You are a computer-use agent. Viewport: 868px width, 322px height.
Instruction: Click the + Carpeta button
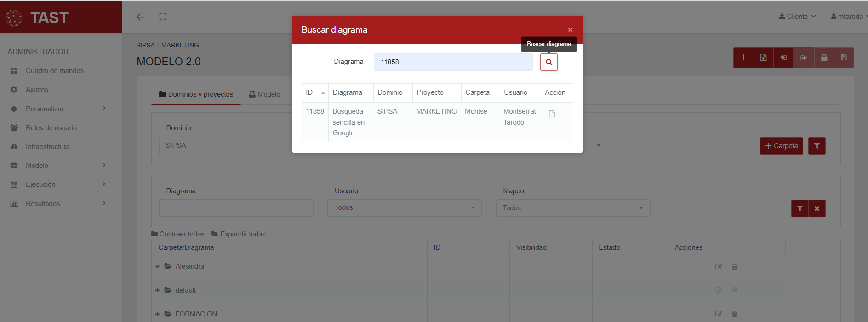click(781, 146)
